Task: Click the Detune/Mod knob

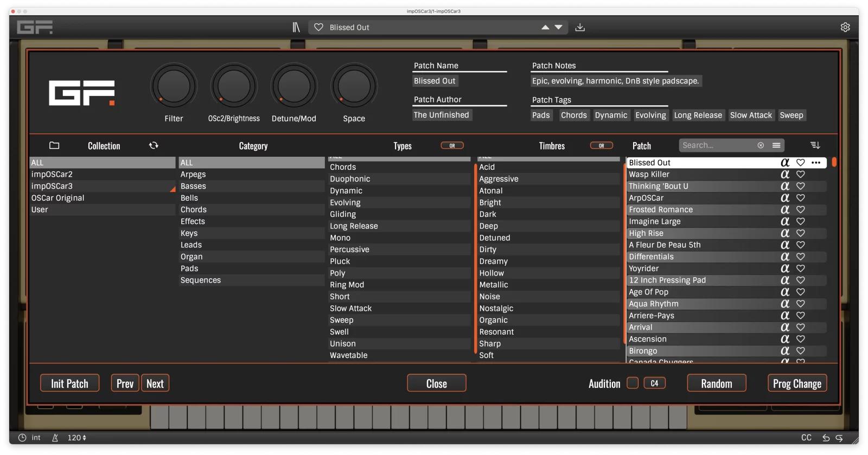Action: [294, 86]
